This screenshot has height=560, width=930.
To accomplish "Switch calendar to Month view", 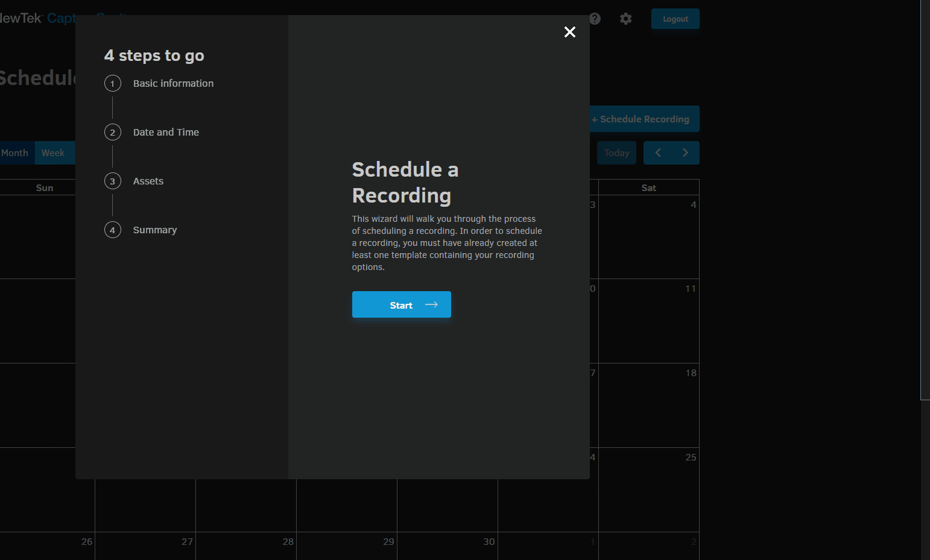I will click(x=15, y=153).
